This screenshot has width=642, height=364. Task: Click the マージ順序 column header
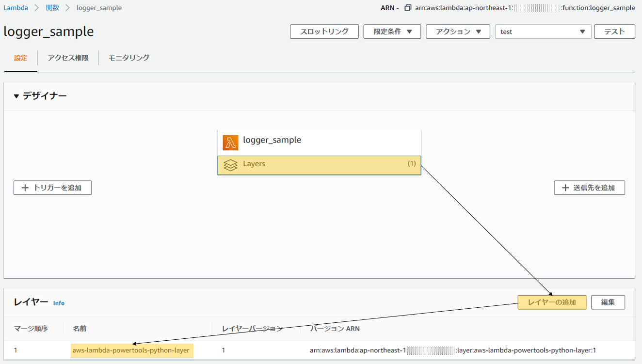point(31,329)
